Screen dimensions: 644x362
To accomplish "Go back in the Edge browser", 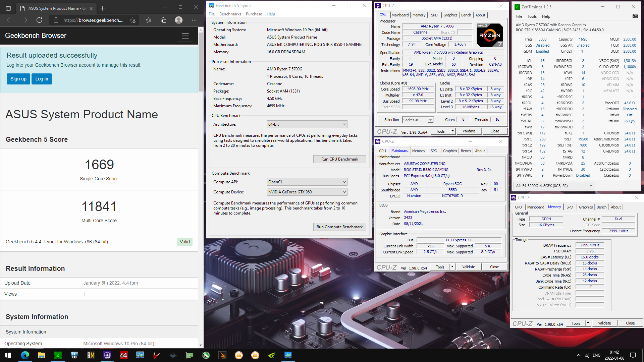I will coord(10,20).
